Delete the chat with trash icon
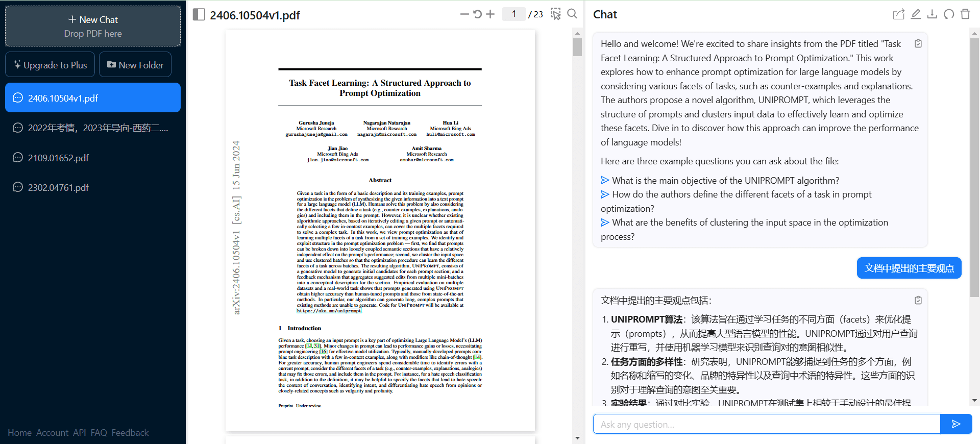Screen dimensions: 980x444 [x=965, y=14]
